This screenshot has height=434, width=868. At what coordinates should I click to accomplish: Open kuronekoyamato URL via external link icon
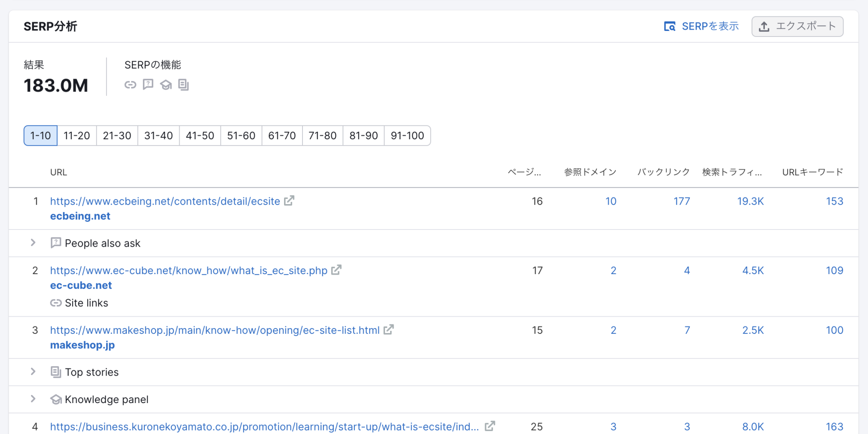(490, 426)
